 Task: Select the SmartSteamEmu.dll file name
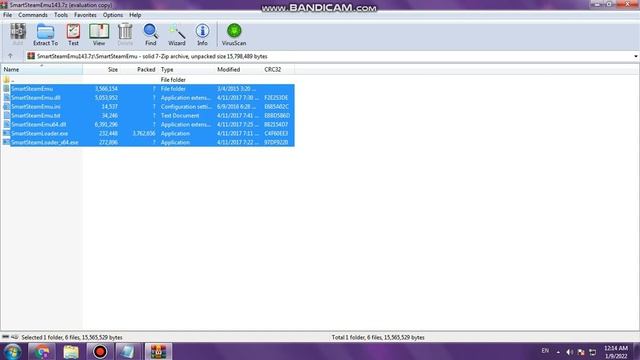pyautogui.click(x=36, y=98)
